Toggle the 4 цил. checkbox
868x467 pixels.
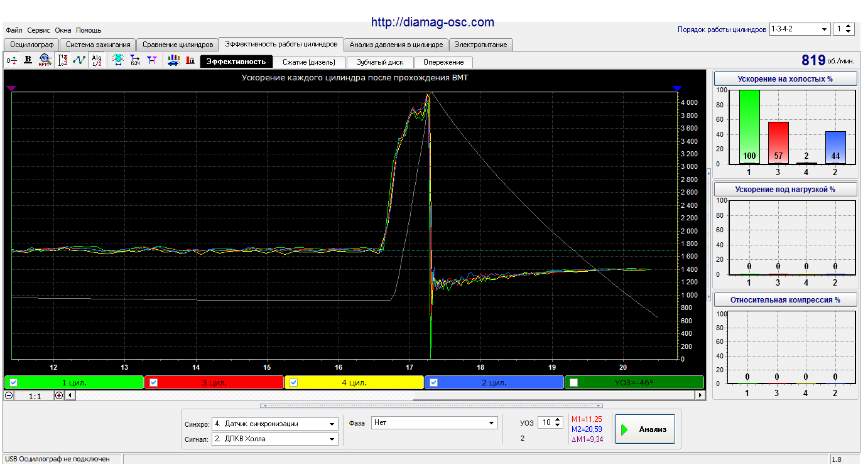point(293,382)
